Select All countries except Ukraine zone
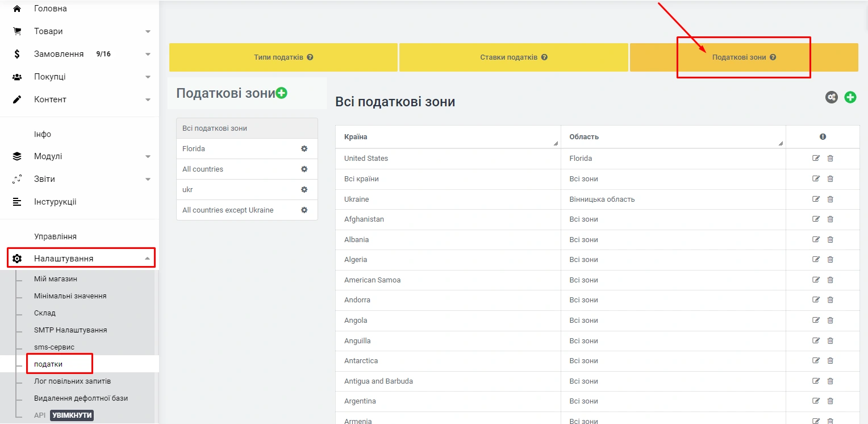Screen dimensions: 868x424 click(228, 210)
